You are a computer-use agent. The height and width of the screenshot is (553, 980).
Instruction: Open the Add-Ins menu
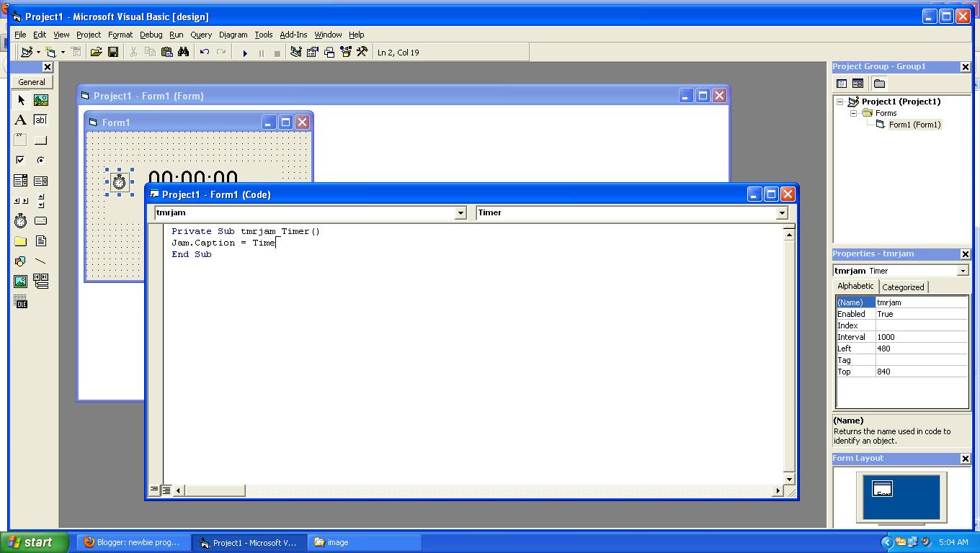[x=293, y=35]
